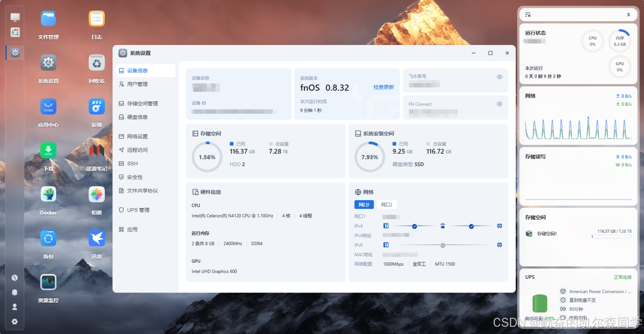
Task: Maximize the 系统设置 window
Action: coord(490,53)
